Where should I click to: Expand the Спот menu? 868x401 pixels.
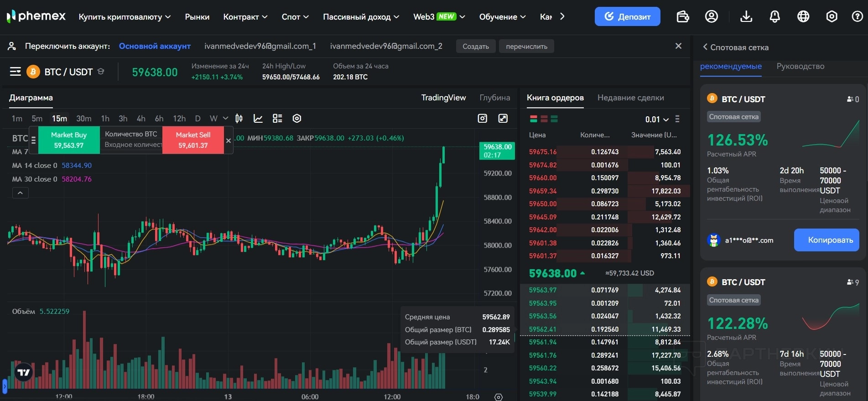click(295, 17)
